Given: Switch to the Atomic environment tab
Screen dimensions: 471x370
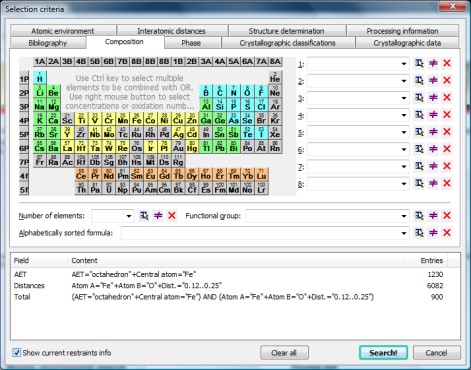Looking at the screenshot, I should (63, 31).
